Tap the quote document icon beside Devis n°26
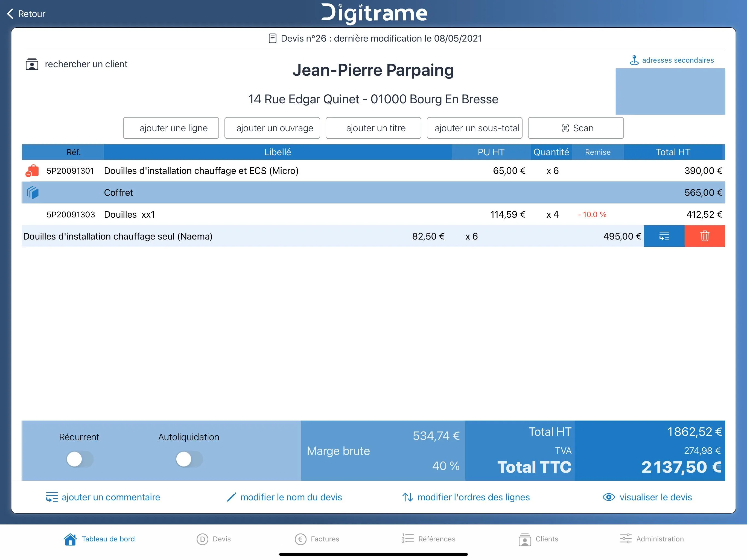The image size is (747, 560). coord(273,39)
